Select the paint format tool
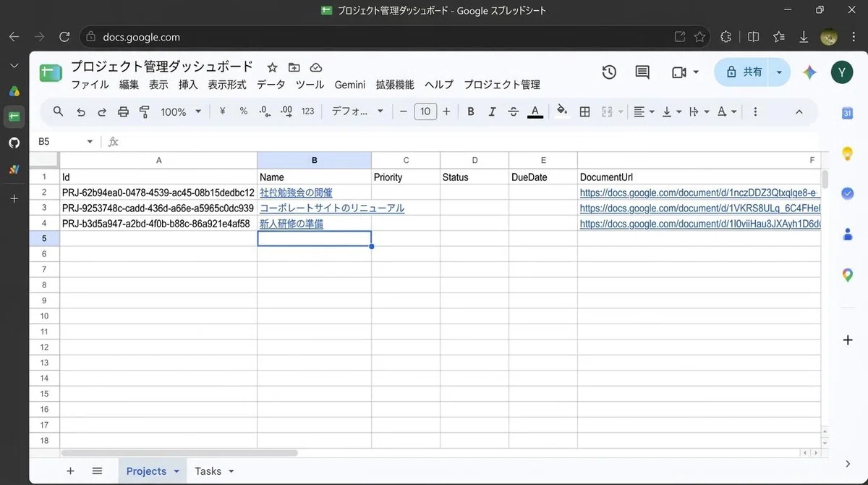The height and width of the screenshot is (485, 868). pos(144,111)
